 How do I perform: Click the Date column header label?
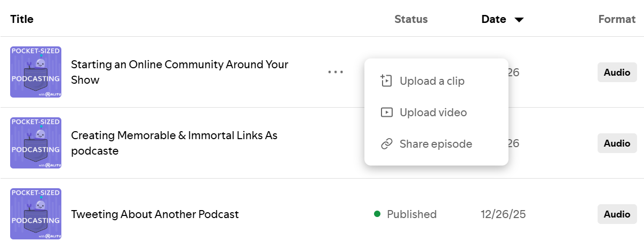pos(494,19)
